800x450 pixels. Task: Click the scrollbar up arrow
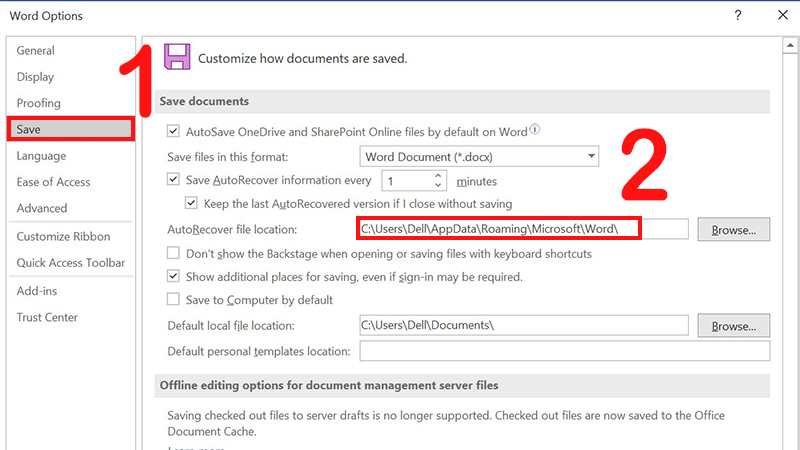790,45
